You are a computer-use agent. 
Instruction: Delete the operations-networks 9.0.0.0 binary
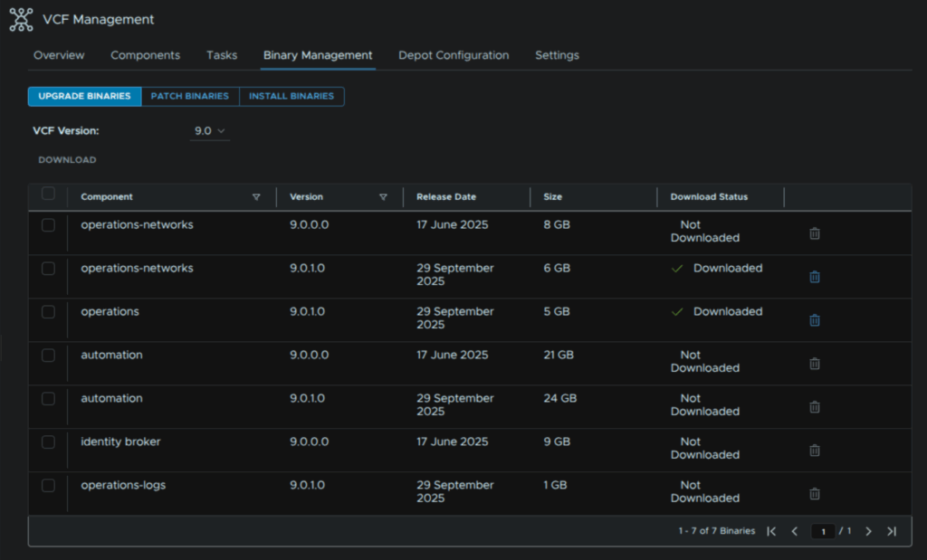point(814,233)
